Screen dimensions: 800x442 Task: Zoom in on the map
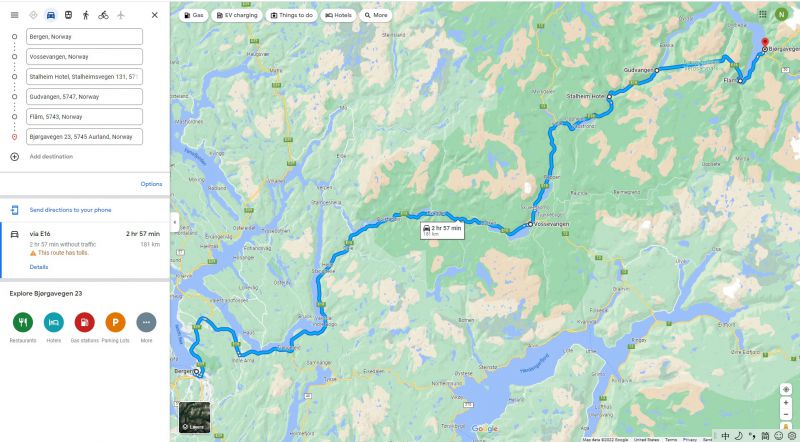(786, 402)
